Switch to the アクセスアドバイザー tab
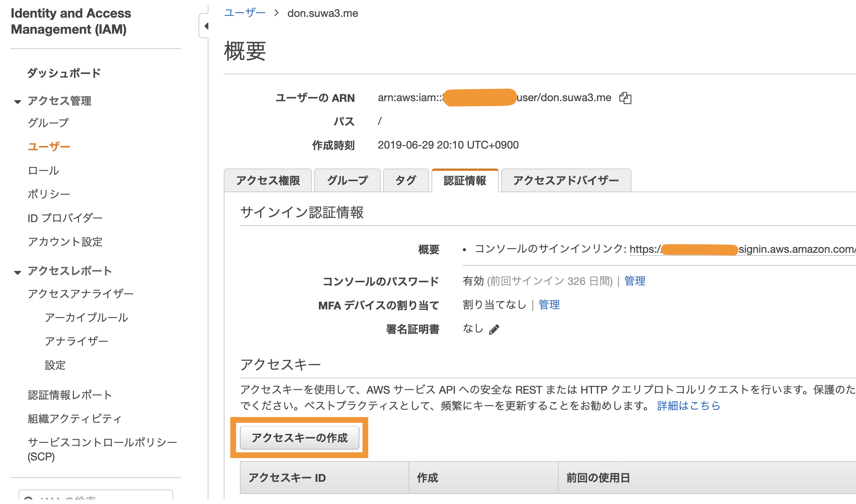This screenshot has height=504, width=856. pyautogui.click(x=566, y=180)
